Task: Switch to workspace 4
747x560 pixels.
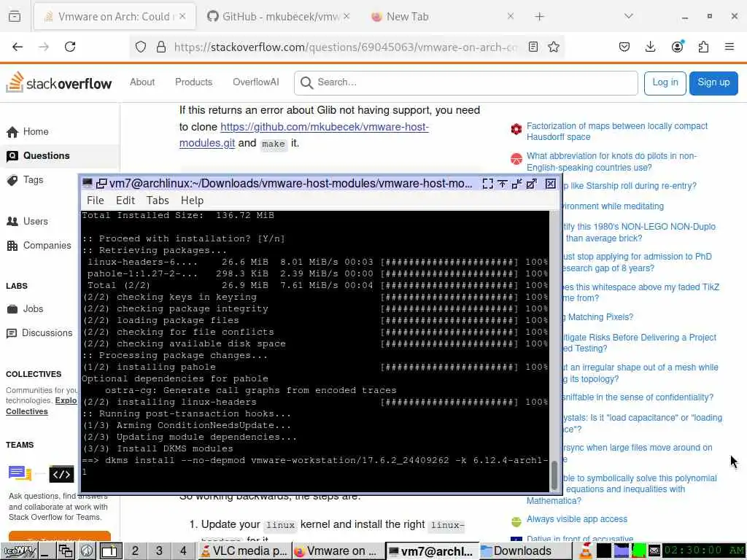Action: click(x=183, y=551)
